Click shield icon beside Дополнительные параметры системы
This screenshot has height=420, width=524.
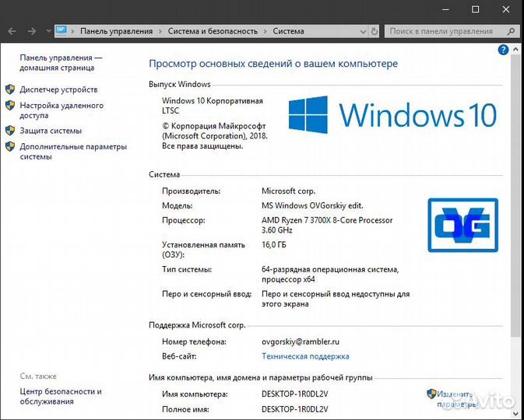point(10,146)
